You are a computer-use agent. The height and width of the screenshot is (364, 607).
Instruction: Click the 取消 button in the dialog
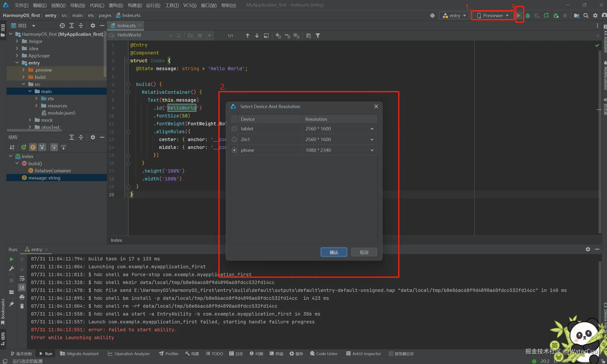(x=364, y=252)
